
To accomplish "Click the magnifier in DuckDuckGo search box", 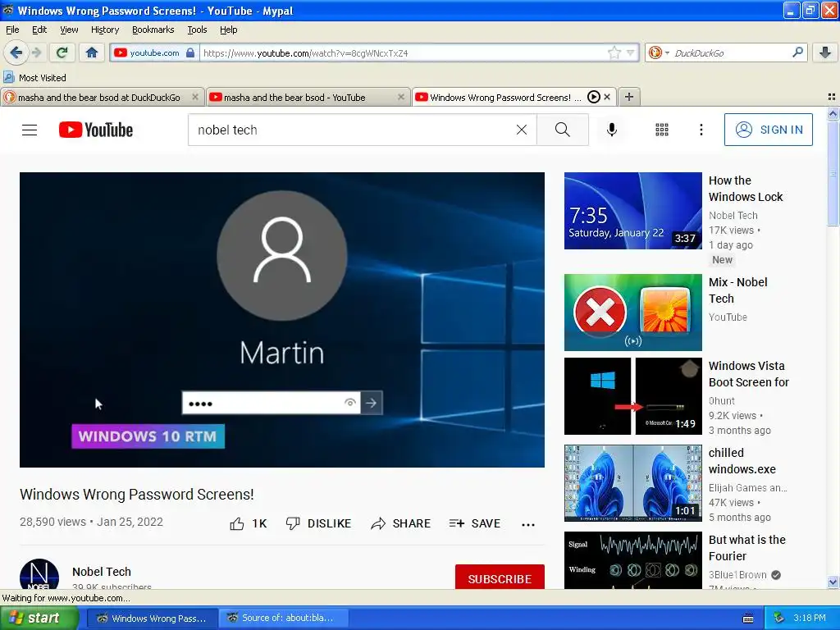I will (797, 52).
